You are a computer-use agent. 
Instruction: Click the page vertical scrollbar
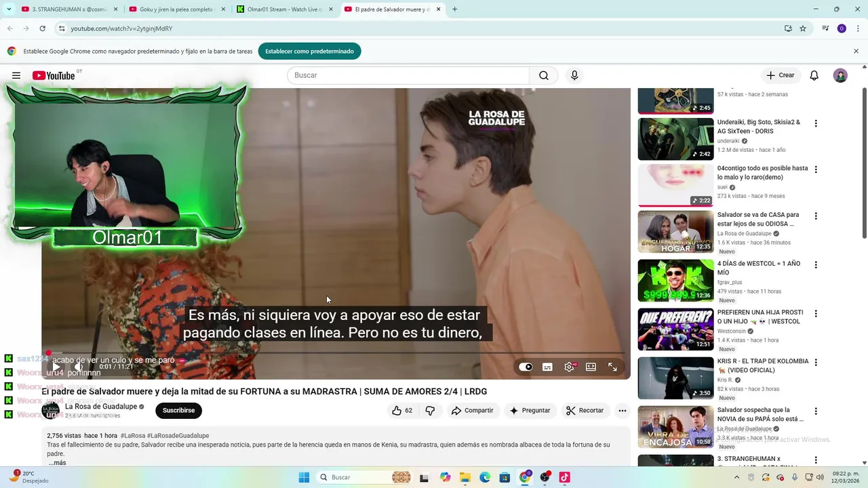(x=864, y=163)
